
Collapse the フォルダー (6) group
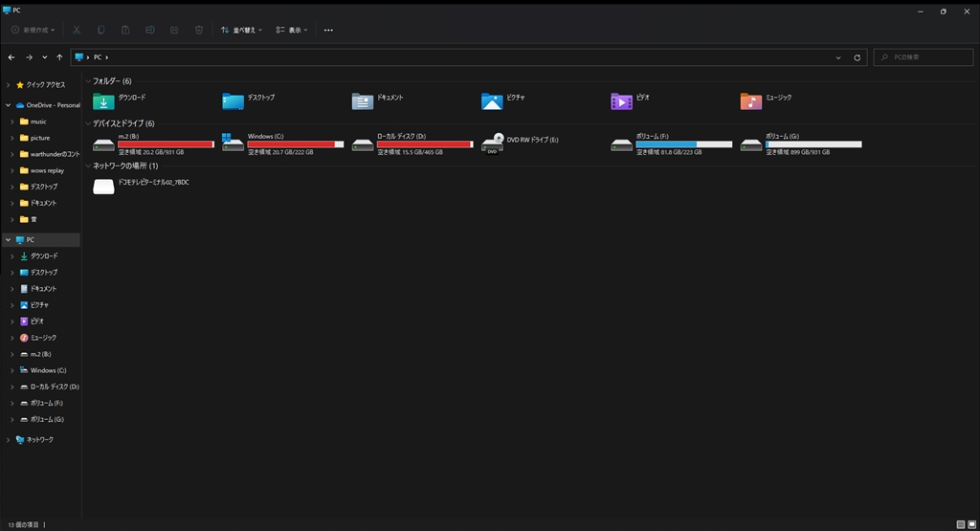(x=88, y=81)
